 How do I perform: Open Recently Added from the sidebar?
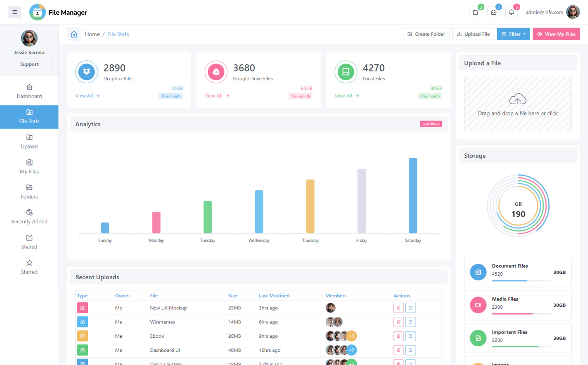29,217
